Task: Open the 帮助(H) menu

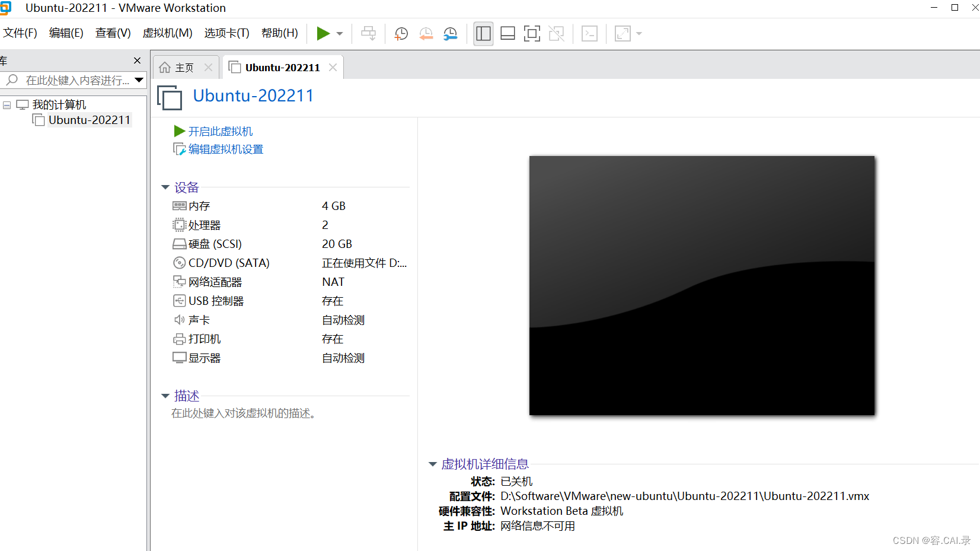Action: click(x=280, y=33)
